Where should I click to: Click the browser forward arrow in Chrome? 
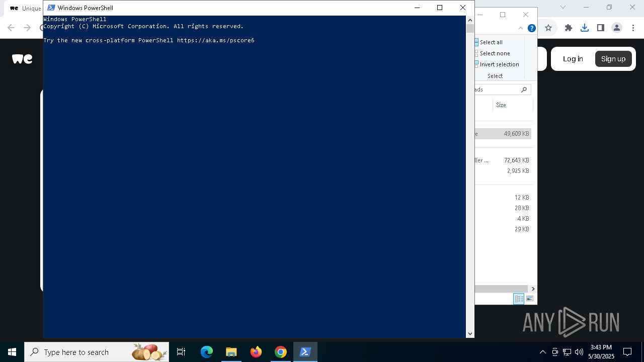[x=28, y=28]
